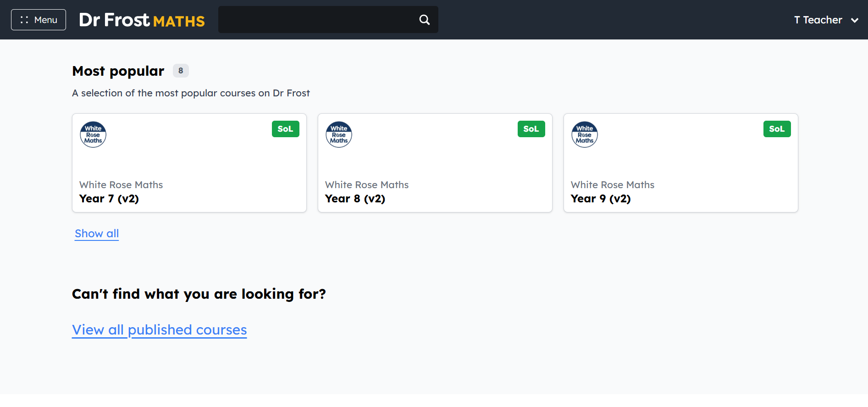Image resolution: width=868 pixels, height=407 pixels.
Task: Open the White Rose Maths Year 7 (v2) course card
Action: [189, 163]
